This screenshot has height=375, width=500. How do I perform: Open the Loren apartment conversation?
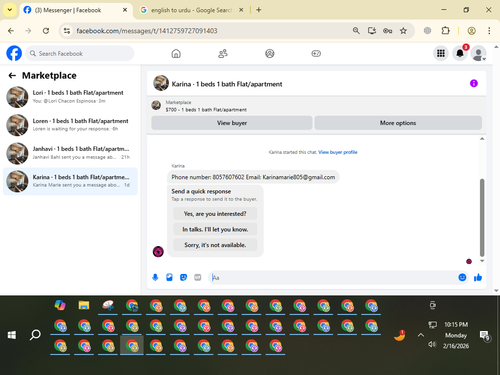click(x=70, y=125)
